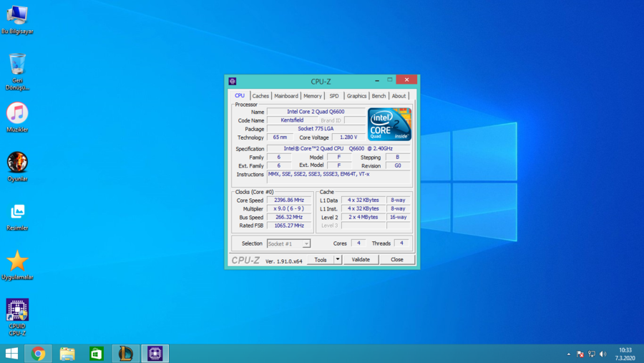The height and width of the screenshot is (363, 644).
Task: Open the Oyunlar desktop shortcut
Action: (17, 167)
